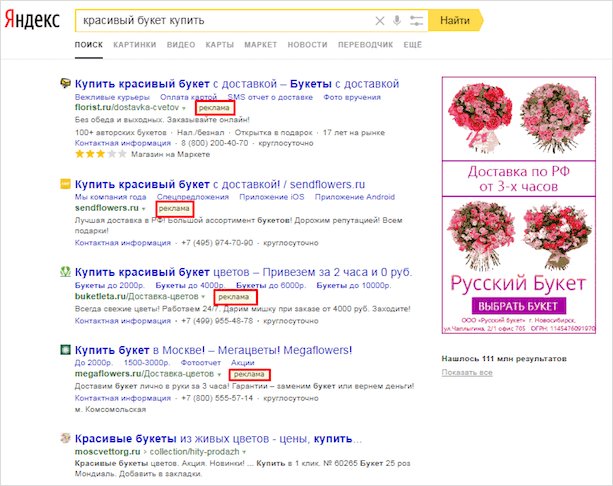The height and width of the screenshot is (486, 613).
Task: Click the moscvettorg.ru result favicon
Action: click(65, 438)
